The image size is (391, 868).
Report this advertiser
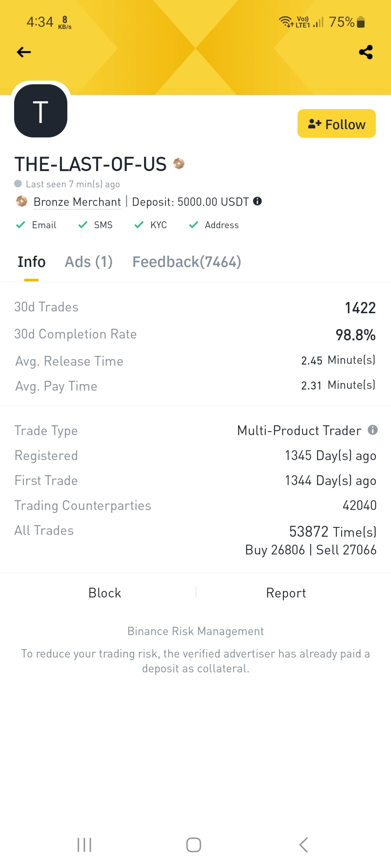click(x=286, y=593)
